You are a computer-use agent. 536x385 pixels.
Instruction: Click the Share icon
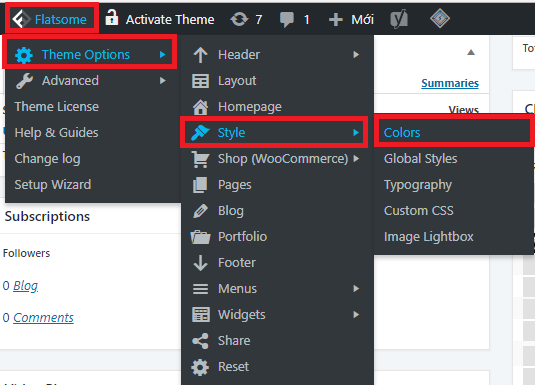pos(200,341)
